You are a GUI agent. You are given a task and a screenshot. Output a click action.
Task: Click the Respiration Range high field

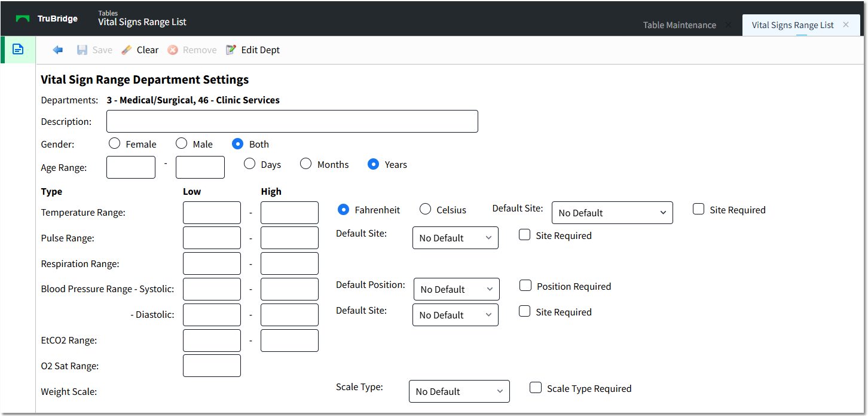coord(289,263)
